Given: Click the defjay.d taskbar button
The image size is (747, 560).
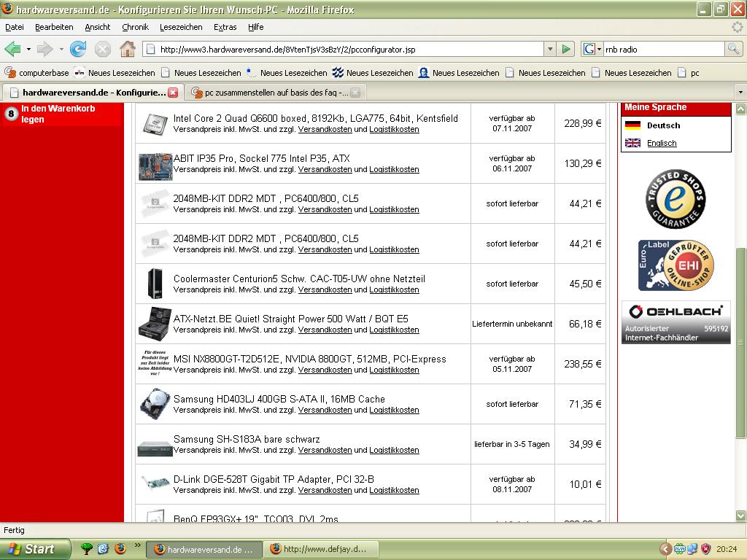Looking at the screenshot, I should tap(320, 550).
